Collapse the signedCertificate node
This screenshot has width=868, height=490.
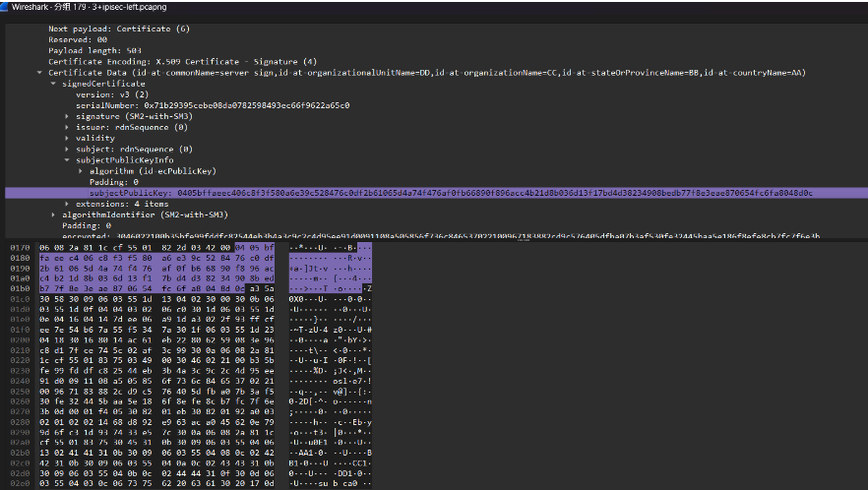click(x=53, y=84)
